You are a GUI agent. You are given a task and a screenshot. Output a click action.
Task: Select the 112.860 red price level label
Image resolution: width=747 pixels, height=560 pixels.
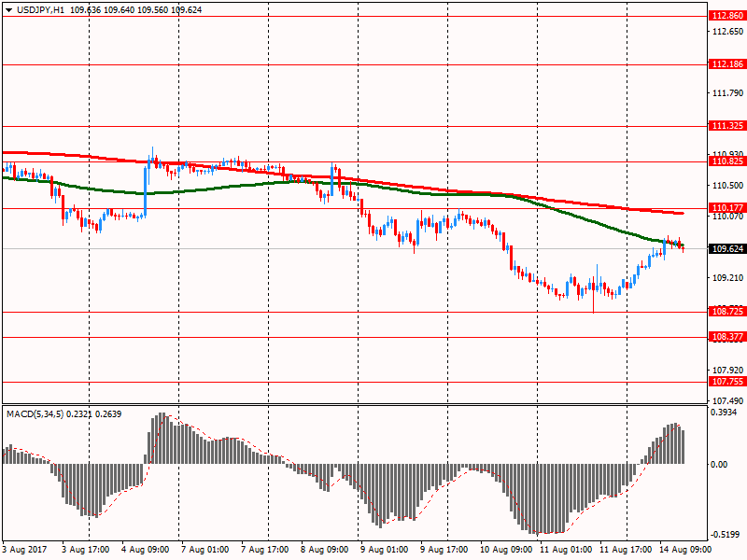[727, 16]
